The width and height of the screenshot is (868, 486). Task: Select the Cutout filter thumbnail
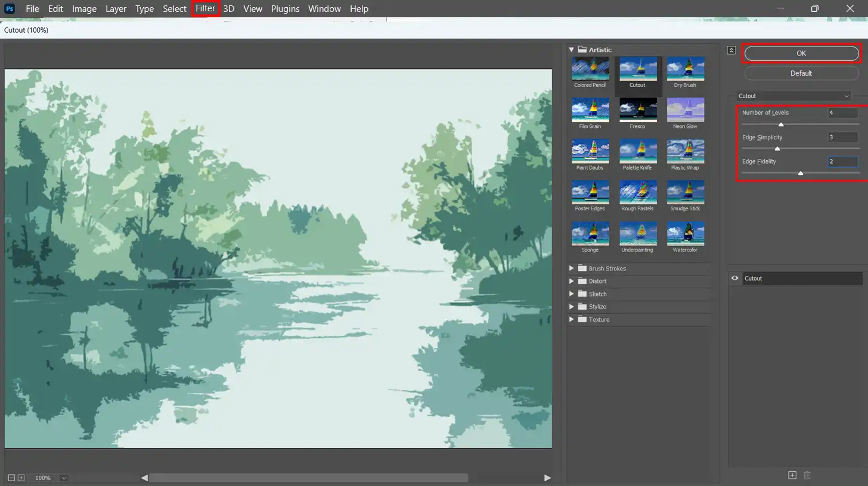[637, 68]
